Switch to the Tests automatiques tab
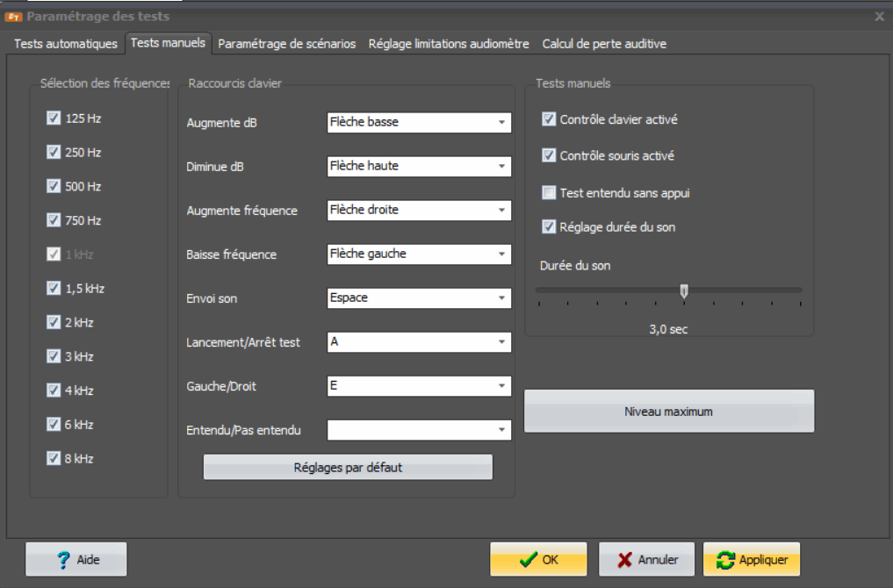Viewport: 893px width, 588px height. tap(66, 44)
